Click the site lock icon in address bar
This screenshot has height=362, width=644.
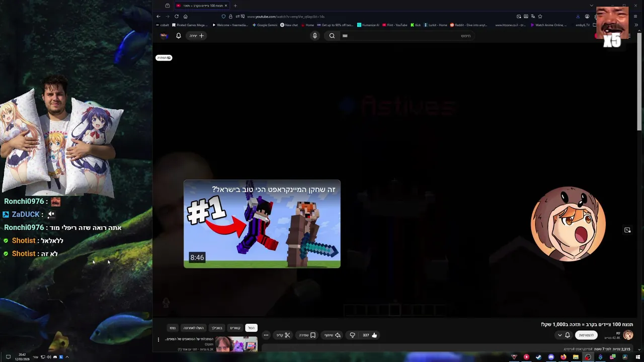pos(230,16)
